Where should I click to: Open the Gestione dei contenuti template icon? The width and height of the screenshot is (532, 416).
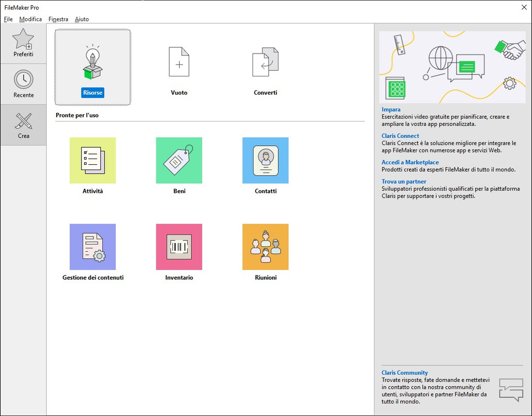(x=92, y=247)
